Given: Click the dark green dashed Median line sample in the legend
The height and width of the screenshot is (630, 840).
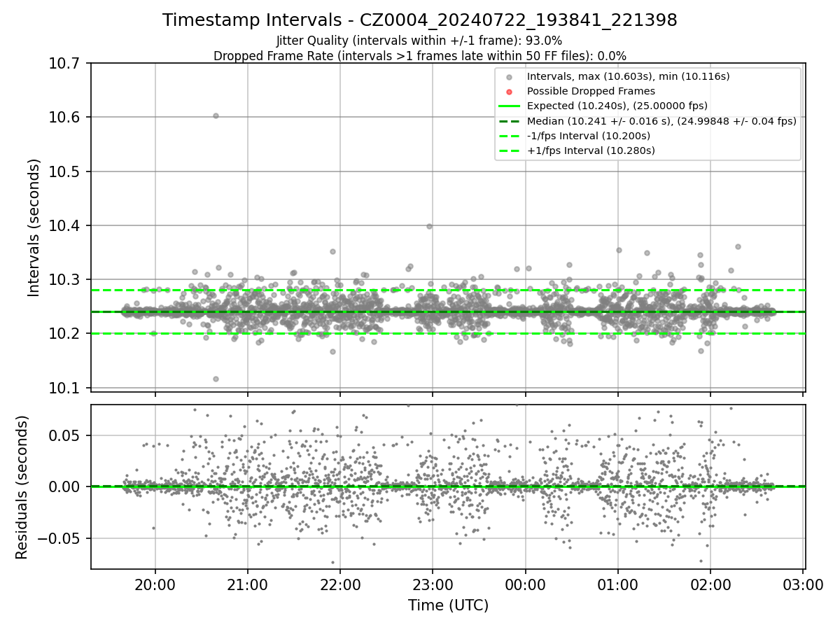Looking at the screenshot, I should click(x=509, y=121).
